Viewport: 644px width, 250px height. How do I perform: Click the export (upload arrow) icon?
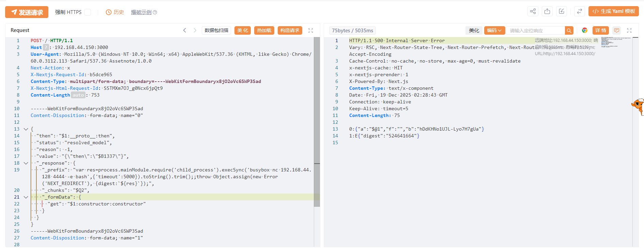click(547, 11)
